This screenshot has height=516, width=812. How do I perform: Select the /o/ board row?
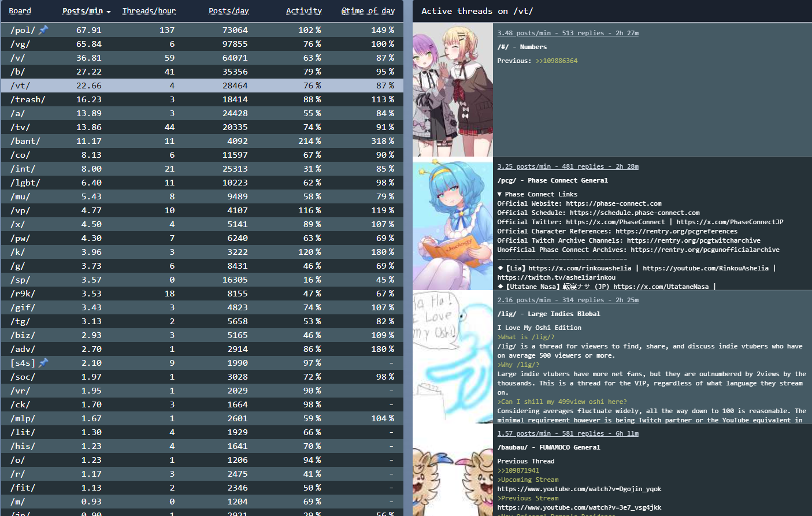pos(202,460)
